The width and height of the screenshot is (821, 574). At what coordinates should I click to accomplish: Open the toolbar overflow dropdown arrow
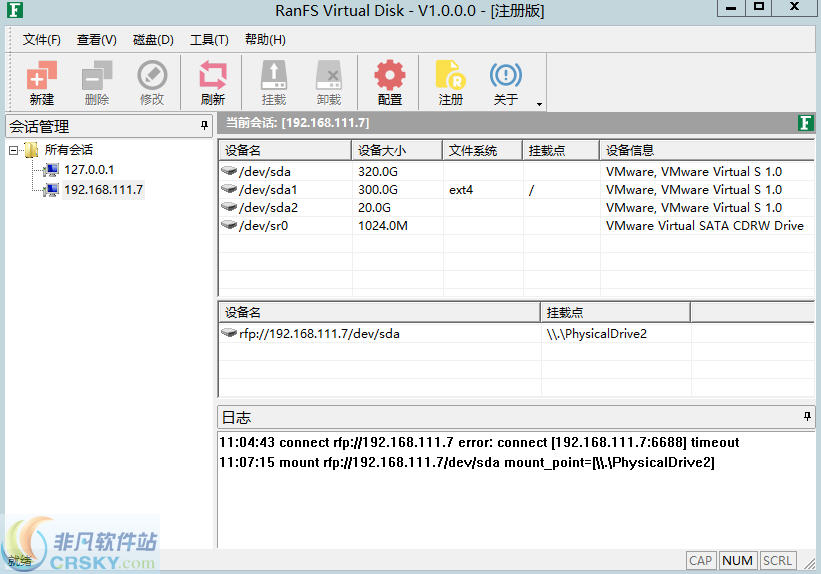(x=539, y=104)
